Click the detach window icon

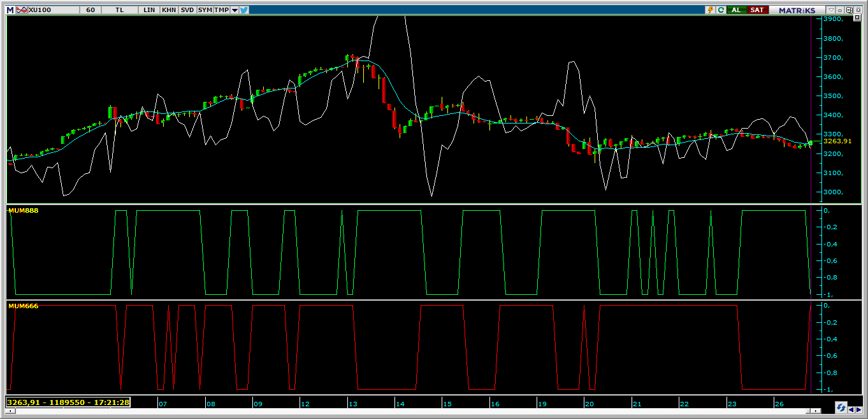point(850,10)
